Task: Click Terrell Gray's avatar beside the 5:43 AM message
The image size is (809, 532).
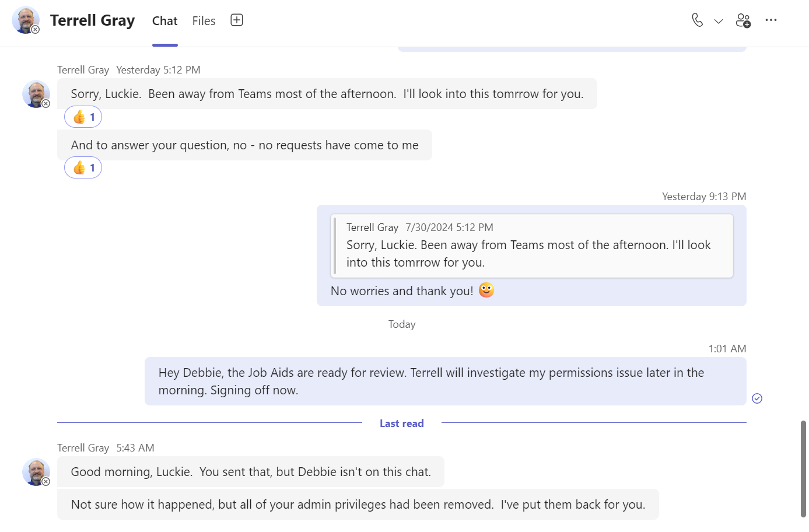Action: point(36,472)
